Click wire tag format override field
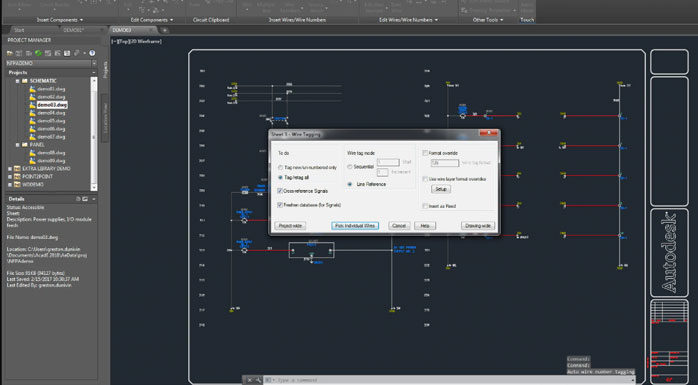 coord(445,163)
